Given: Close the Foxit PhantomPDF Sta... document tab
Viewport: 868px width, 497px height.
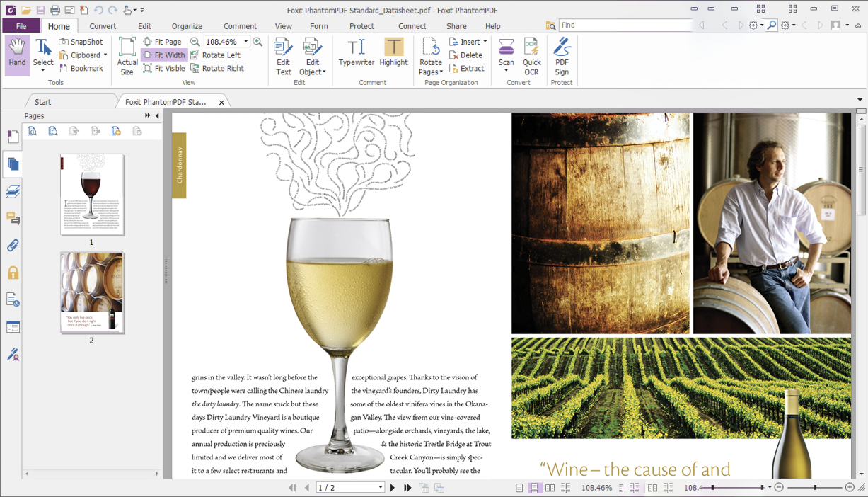Looking at the screenshot, I should 221,103.
